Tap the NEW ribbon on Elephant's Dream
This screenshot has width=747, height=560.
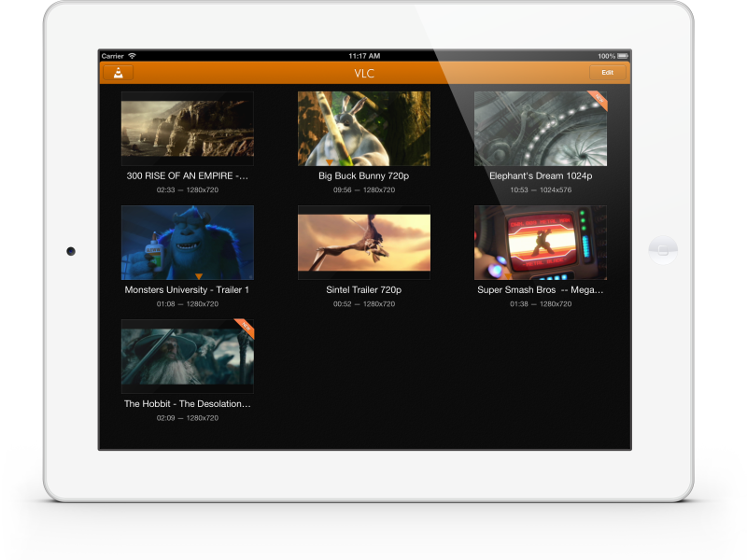point(599,100)
